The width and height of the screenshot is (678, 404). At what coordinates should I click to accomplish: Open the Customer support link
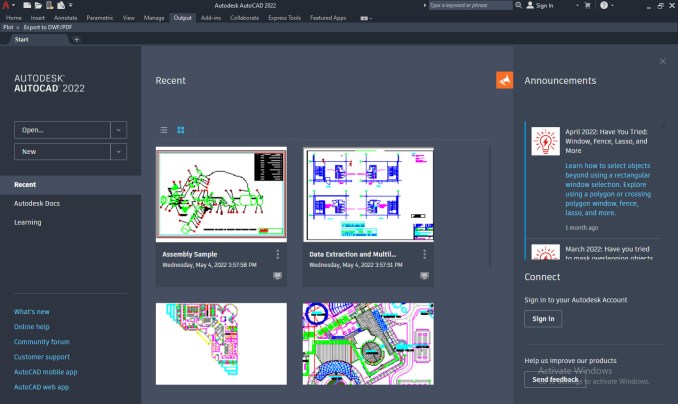[x=42, y=357]
